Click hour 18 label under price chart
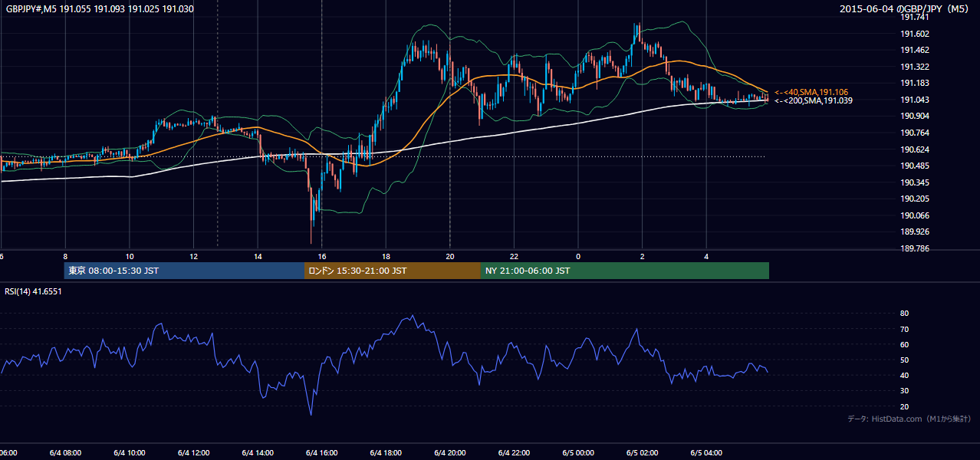 [x=386, y=257]
